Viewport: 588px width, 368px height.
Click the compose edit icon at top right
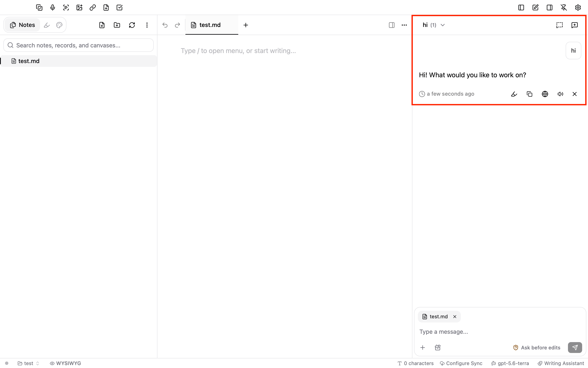click(535, 8)
